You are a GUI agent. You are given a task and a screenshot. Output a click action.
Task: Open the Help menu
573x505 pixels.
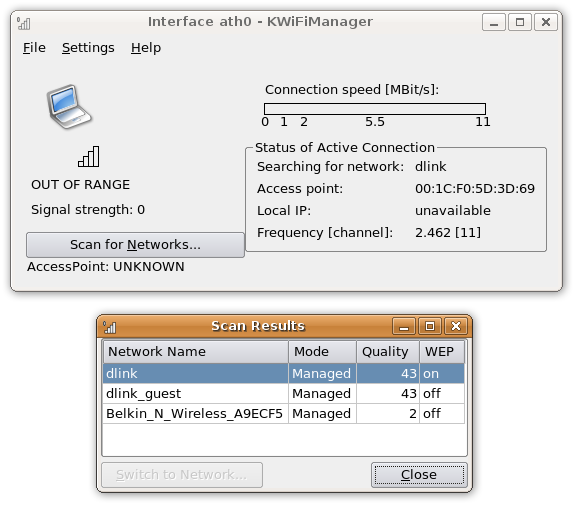click(146, 48)
